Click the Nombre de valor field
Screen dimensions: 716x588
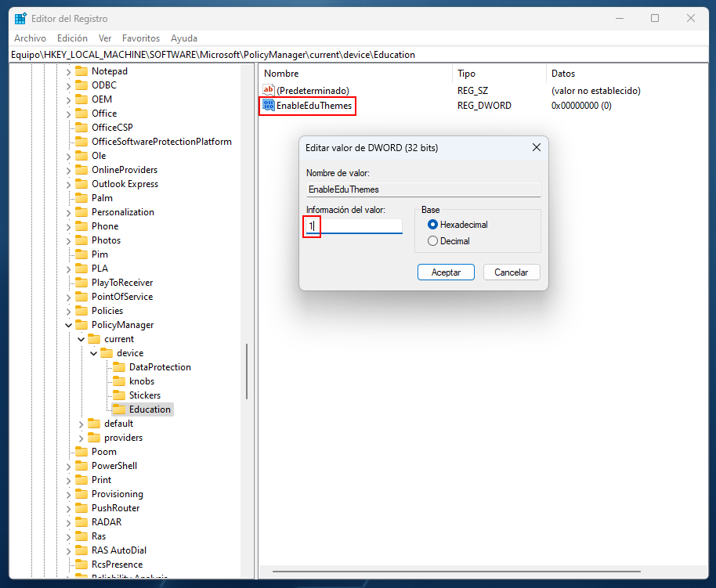point(423,189)
